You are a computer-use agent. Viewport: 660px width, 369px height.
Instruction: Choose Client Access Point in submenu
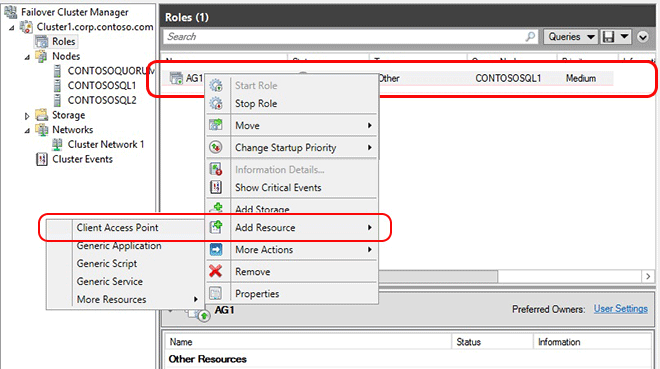coord(125,227)
